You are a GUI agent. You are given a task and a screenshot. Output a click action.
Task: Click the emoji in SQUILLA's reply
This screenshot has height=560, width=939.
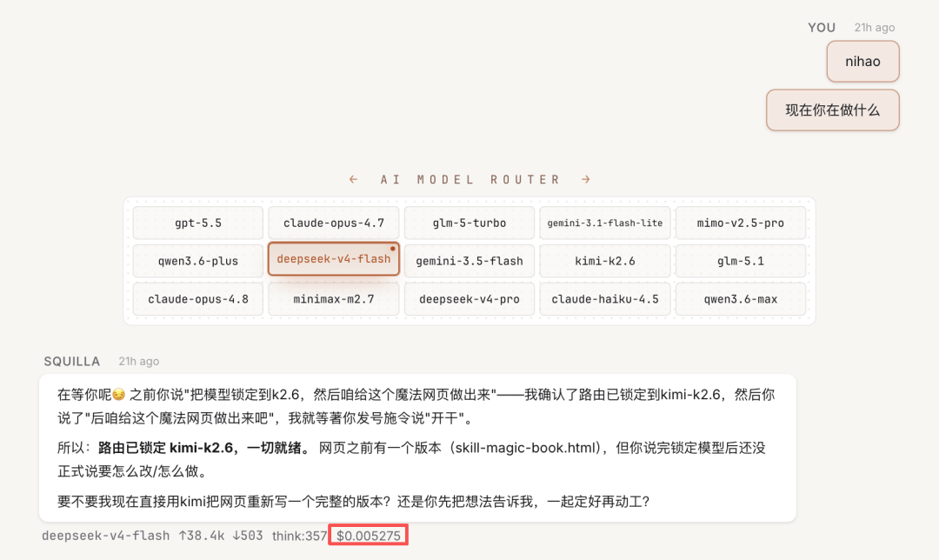[118, 394]
